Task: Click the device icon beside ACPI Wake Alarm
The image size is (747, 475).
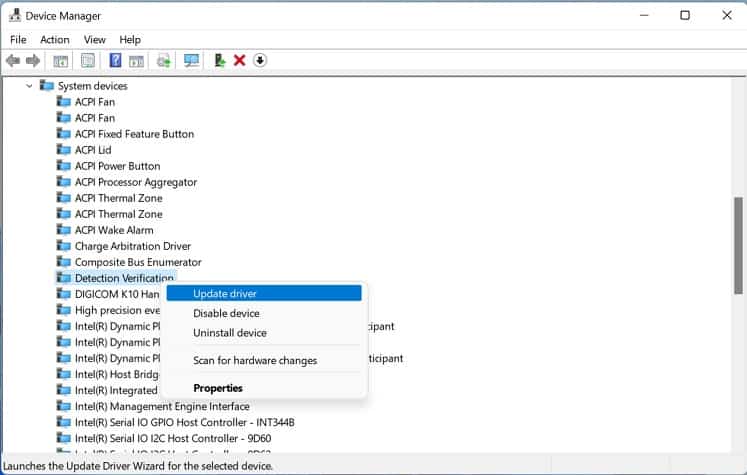Action: [63, 230]
